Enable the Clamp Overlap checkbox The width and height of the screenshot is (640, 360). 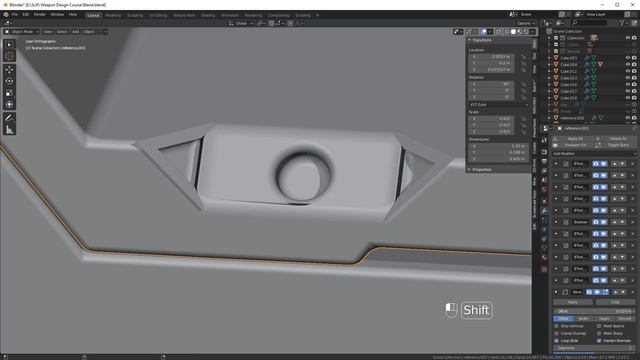tap(557, 333)
